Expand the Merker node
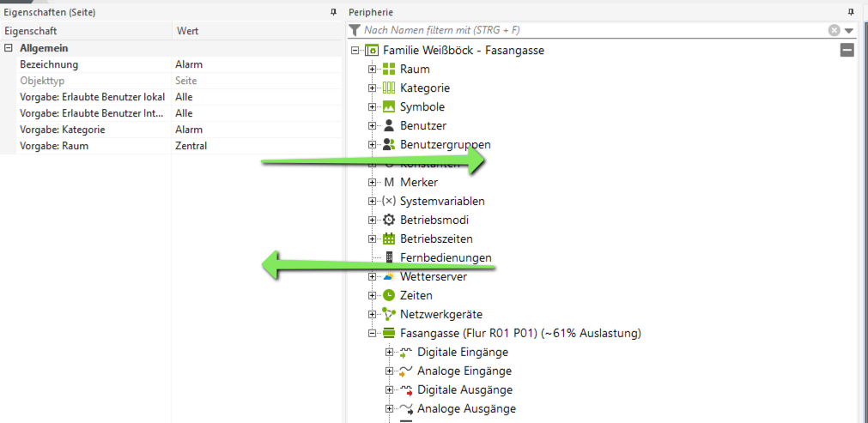The height and width of the screenshot is (423, 868). point(372,183)
